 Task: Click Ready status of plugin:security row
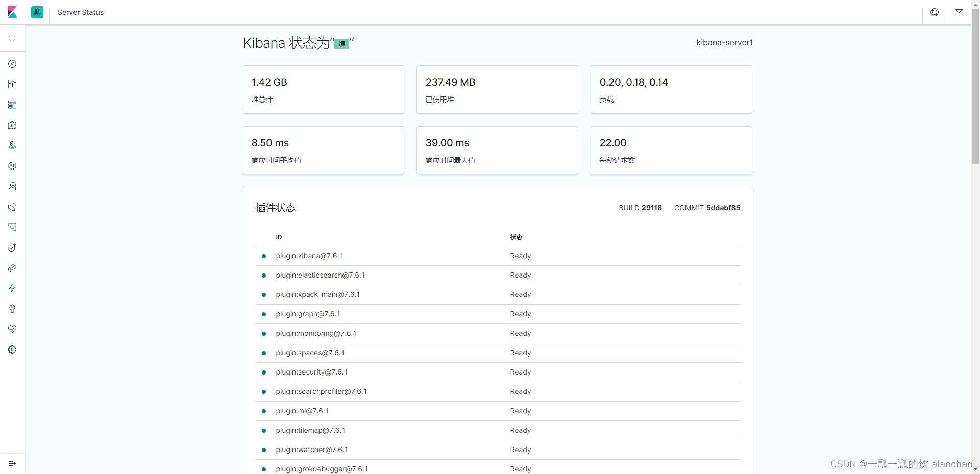tap(521, 372)
